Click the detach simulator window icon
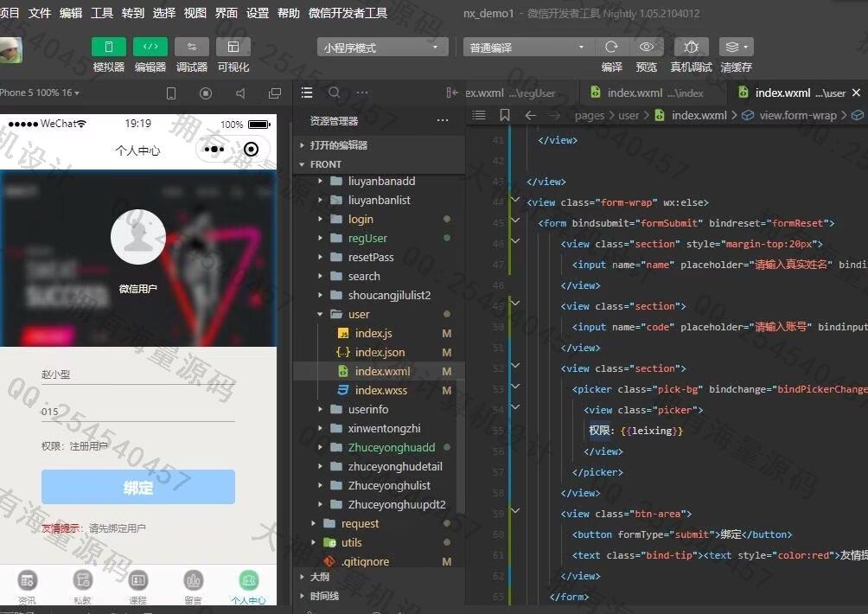Viewport: 868px width, 614px height. click(275, 93)
